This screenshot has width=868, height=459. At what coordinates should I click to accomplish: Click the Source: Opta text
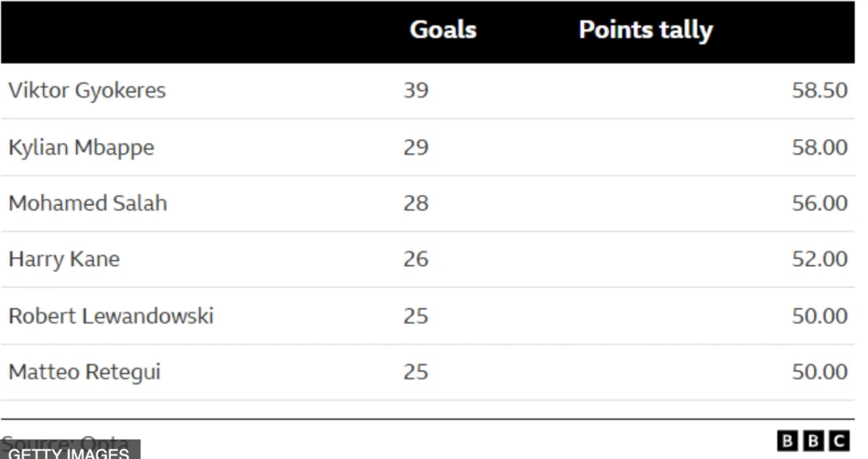click(x=65, y=440)
